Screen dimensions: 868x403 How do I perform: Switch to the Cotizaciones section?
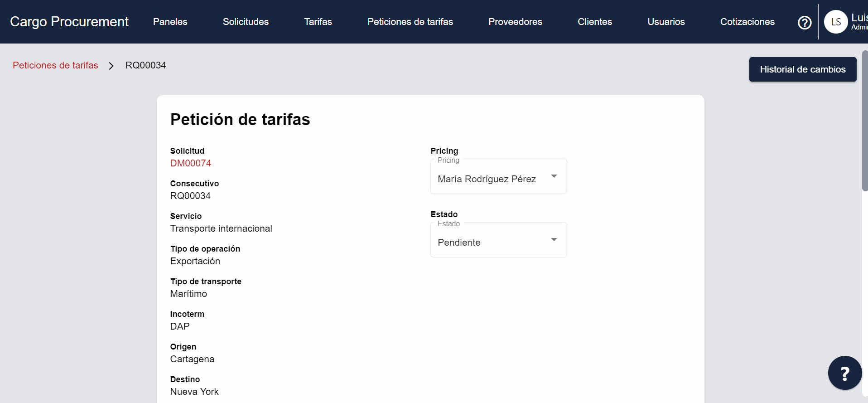[x=747, y=22]
